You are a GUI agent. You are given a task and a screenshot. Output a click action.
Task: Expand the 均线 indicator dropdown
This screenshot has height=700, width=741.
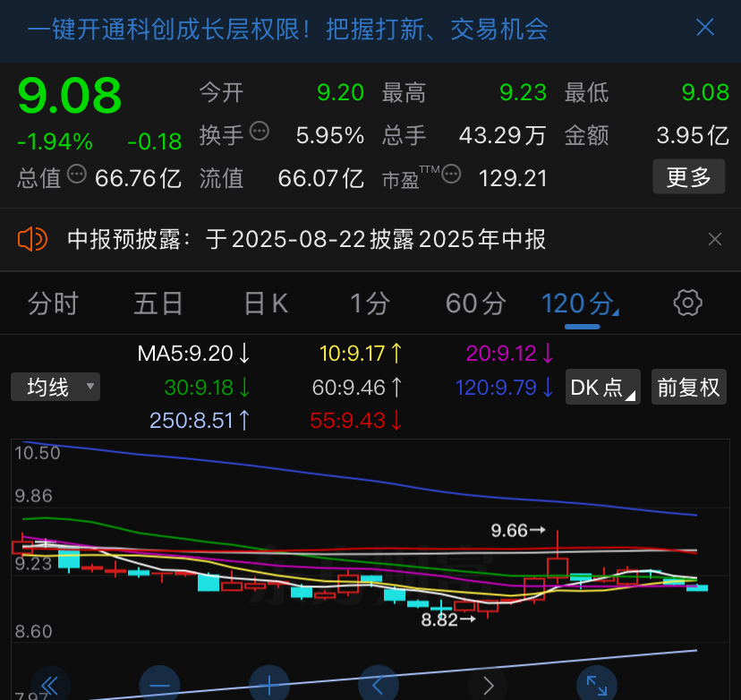click(x=55, y=387)
